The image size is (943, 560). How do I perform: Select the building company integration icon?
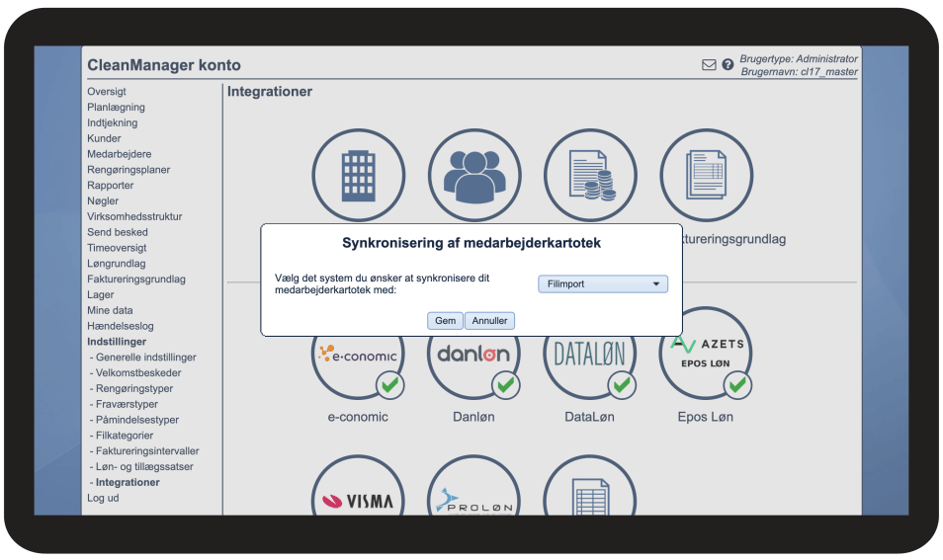click(x=359, y=176)
